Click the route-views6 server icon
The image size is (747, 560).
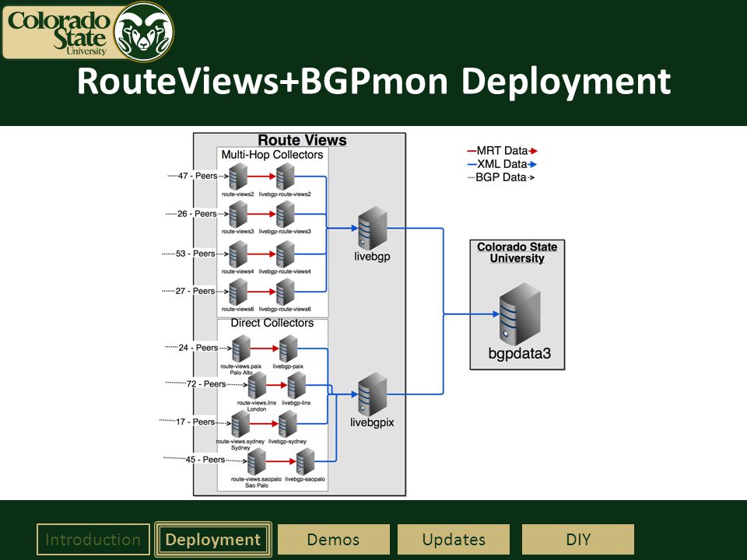238,292
